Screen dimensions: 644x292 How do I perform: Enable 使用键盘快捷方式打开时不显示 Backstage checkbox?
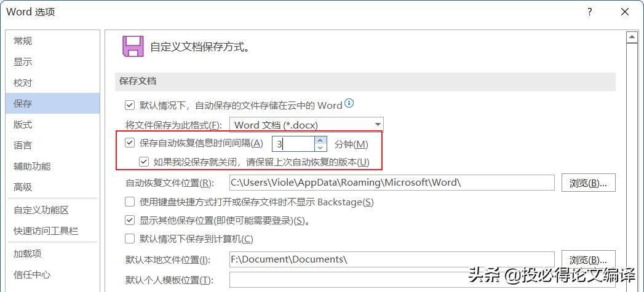[130, 202]
